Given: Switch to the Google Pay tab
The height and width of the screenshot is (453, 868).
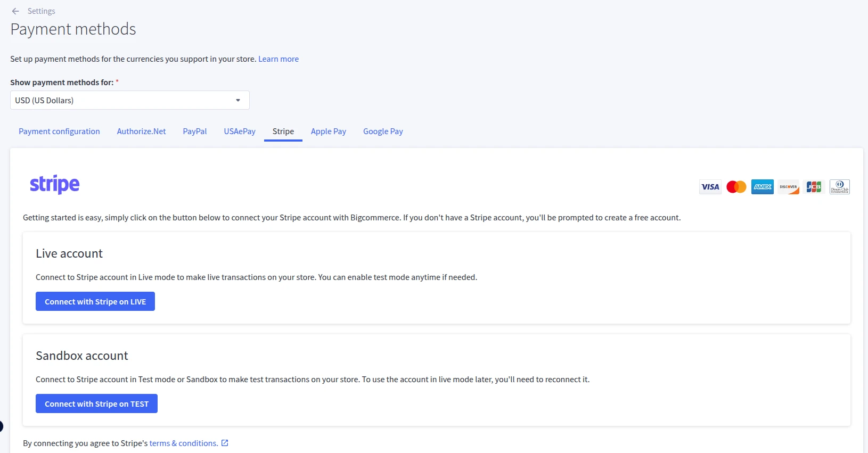Looking at the screenshot, I should (383, 131).
